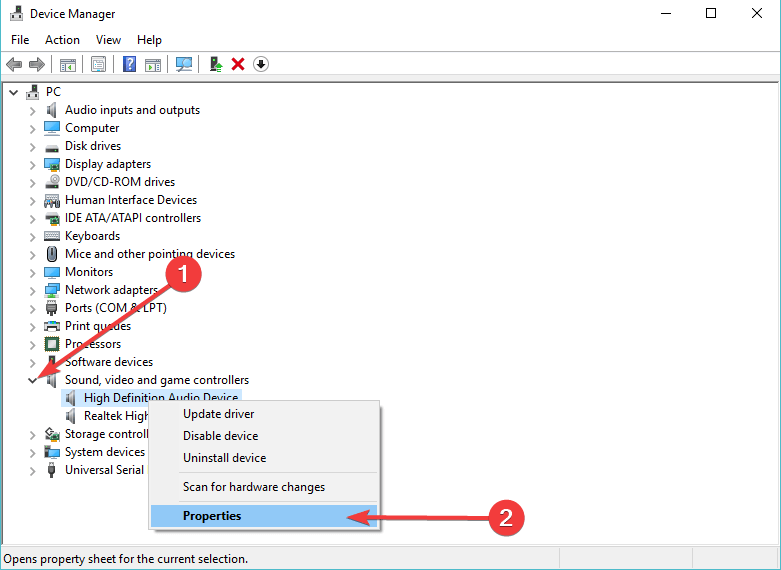Click the Audio inputs and outputs speaker icon
781x570 pixels.
pos(52,110)
